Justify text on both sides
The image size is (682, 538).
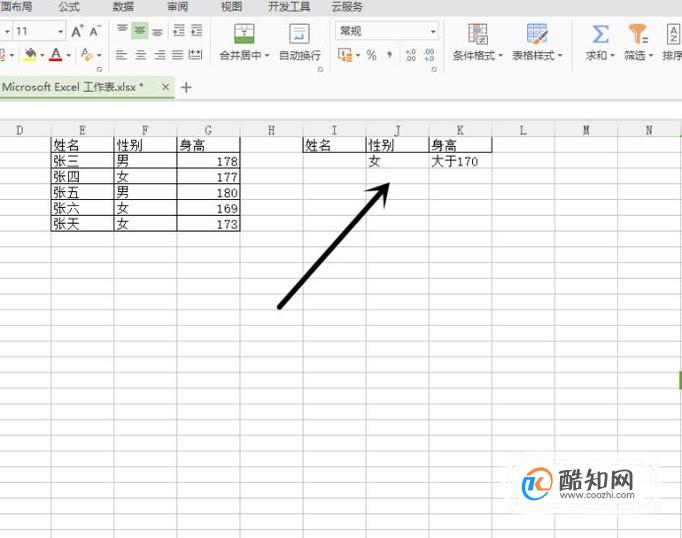pyautogui.click(x=177, y=55)
